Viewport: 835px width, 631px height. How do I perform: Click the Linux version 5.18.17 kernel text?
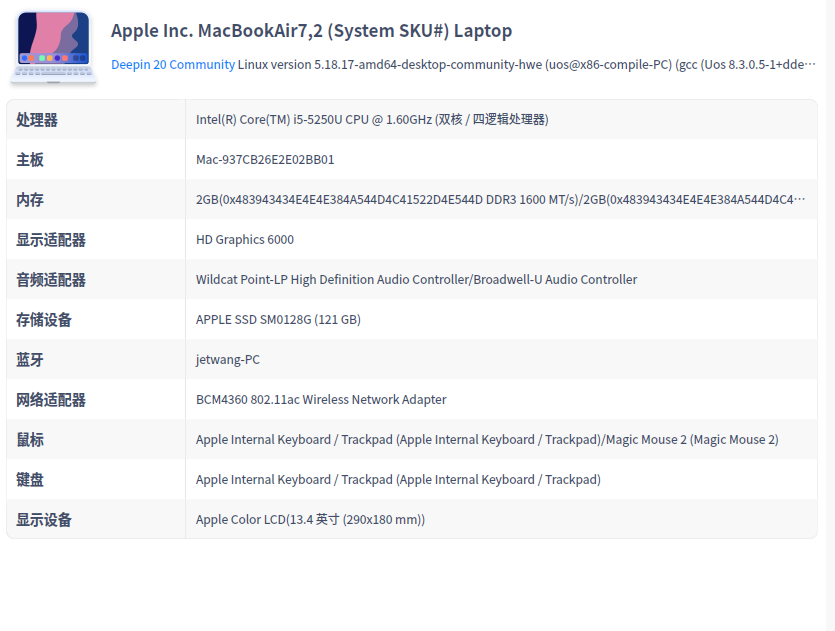click(526, 64)
